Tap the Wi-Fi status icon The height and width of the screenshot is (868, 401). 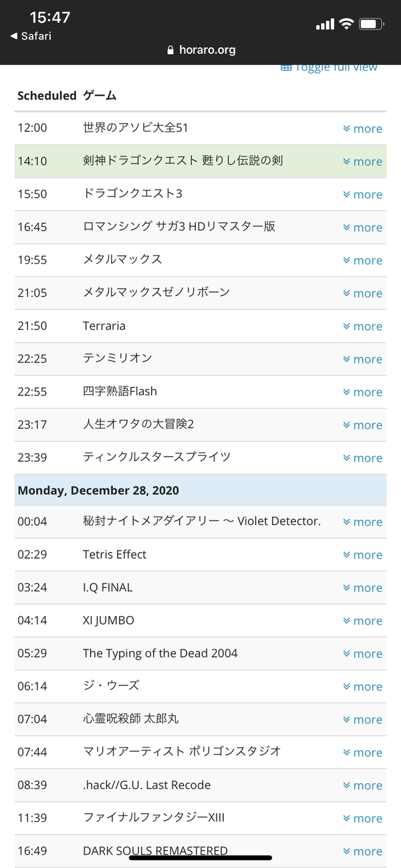346,24
